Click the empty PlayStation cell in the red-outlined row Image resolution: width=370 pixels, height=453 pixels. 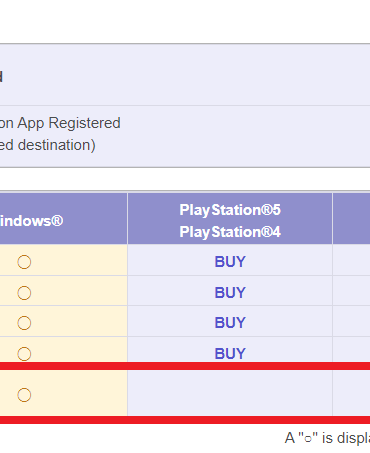pyautogui.click(x=230, y=393)
